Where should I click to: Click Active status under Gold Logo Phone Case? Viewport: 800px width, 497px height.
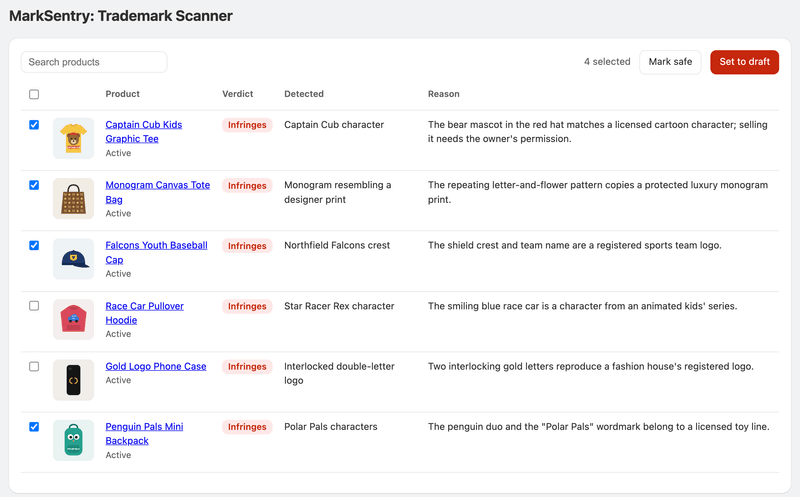click(118, 380)
